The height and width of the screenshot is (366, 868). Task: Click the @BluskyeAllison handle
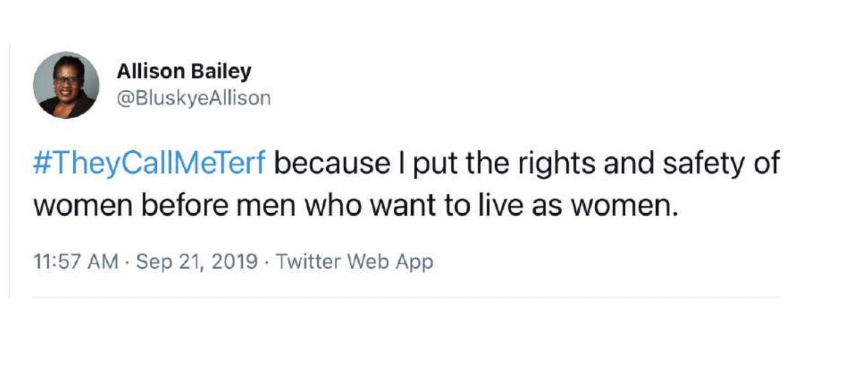194,99
